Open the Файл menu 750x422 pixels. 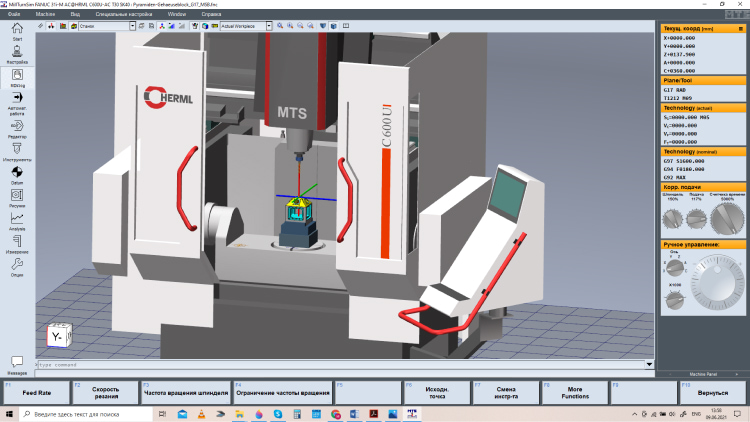coord(14,14)
